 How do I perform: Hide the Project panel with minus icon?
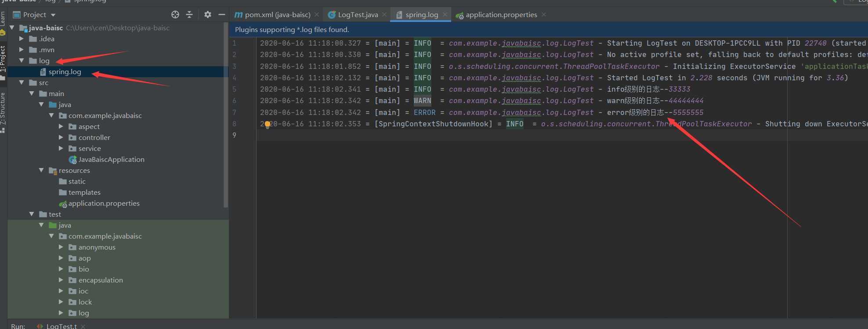[x=222, y=14]
